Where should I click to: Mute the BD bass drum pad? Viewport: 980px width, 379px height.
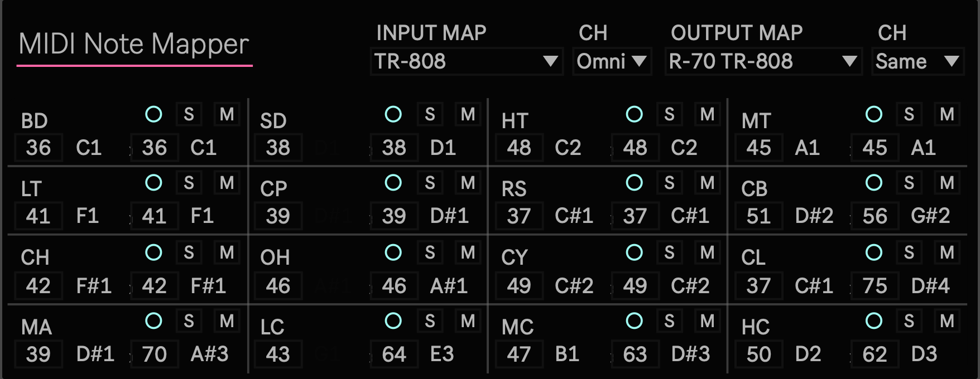pyautogui.click(x=227, y=114)
